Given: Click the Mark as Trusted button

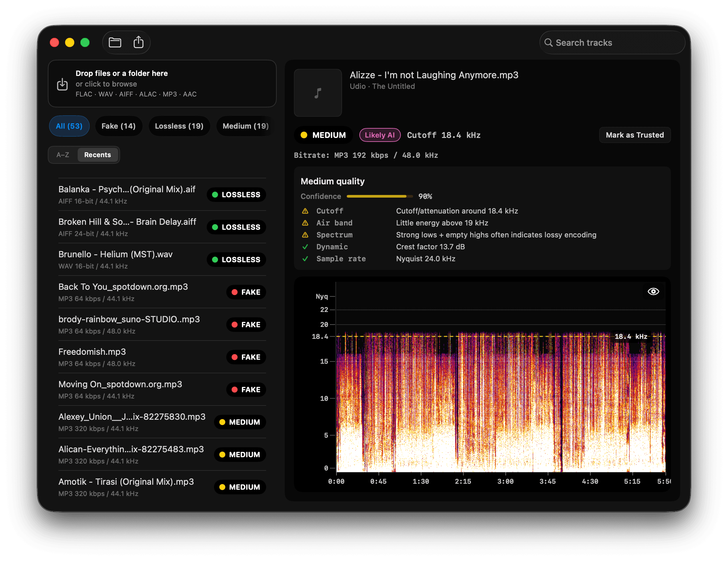Looking at the screenshot, I should 635,135.
